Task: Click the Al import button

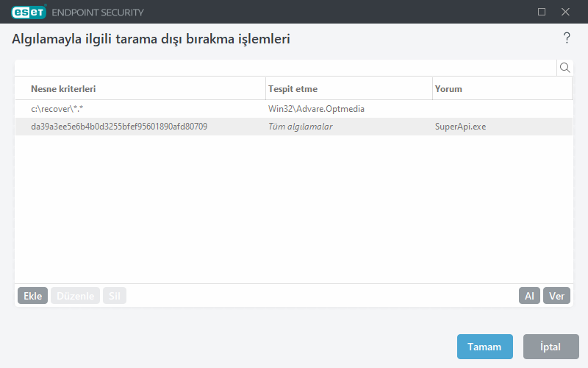Action: [529, 296]
